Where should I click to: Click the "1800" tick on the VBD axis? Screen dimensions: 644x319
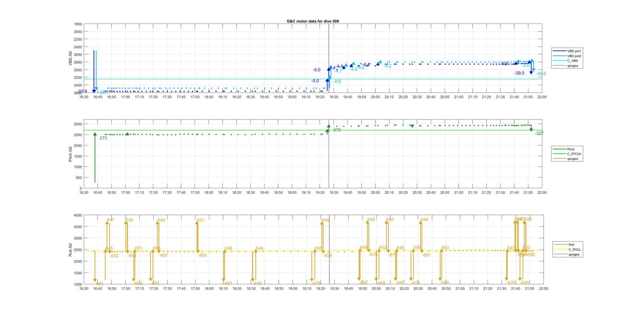point(78,24)
